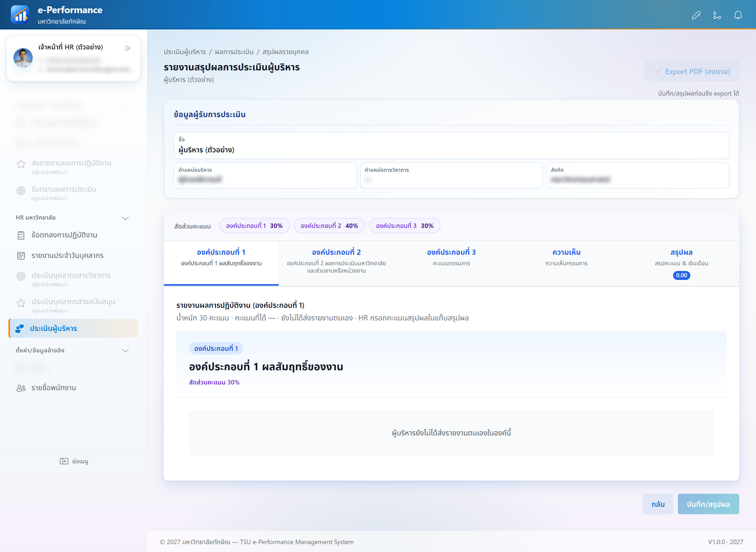
Task: Click the HR officer avatar photo
Action: click(23, 58)
